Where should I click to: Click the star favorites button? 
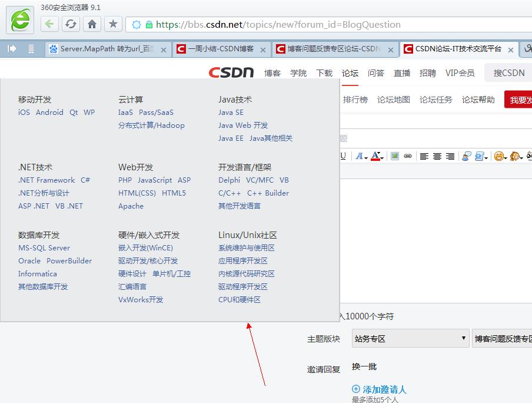click(113, 24)
